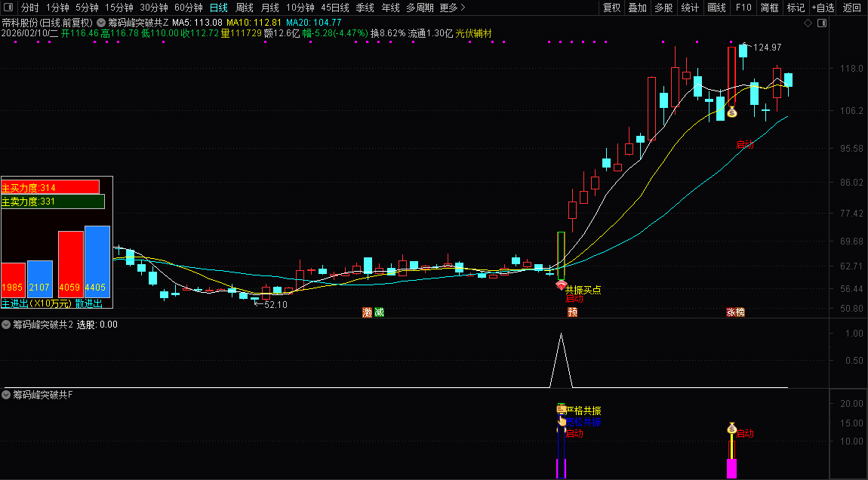The height and width of the screenshot is (480, 868).
Task: Switch to the 周线 weekly period tab
Action: [244, 8]
